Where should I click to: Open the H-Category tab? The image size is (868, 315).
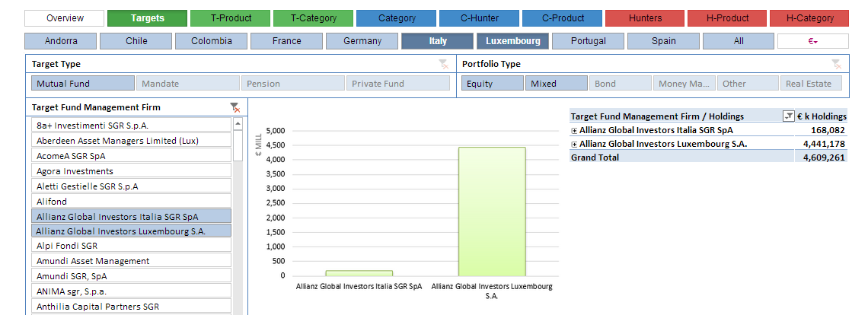coord(809,18)
